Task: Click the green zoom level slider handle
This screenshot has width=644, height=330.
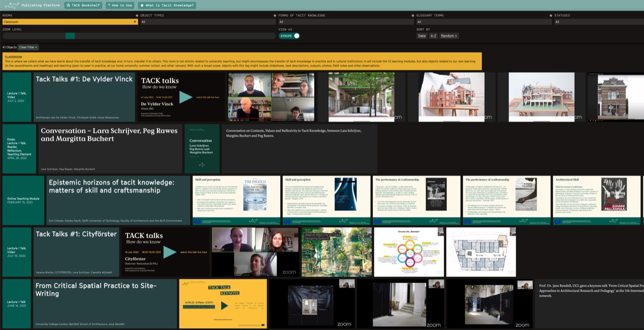Action: (x=70, y=36)
